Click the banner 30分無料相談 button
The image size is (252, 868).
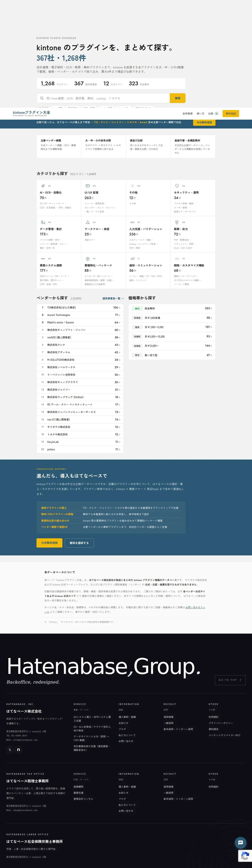[x=204, y=122]
